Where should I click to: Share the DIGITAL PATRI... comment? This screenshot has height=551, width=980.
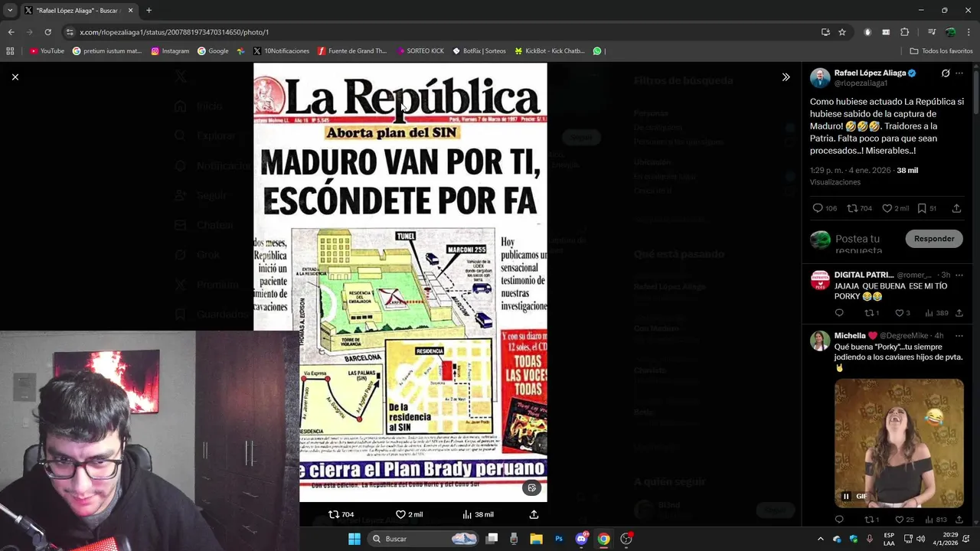[x=959, y=313]
